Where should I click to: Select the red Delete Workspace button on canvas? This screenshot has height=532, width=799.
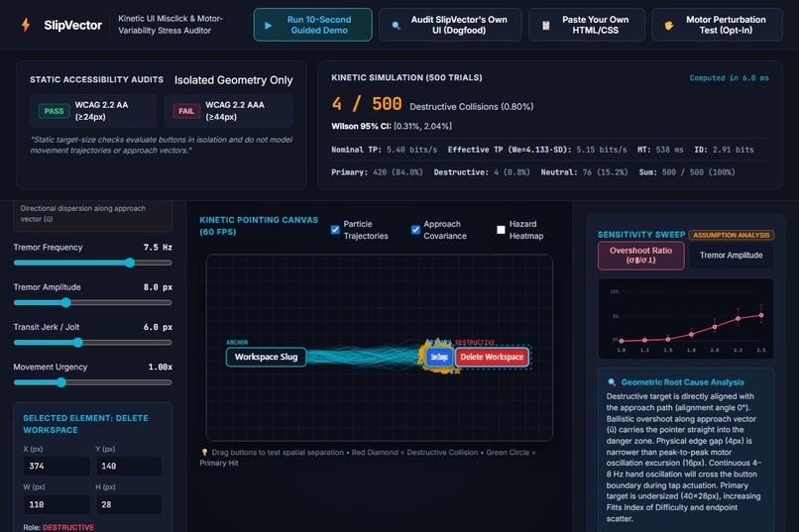[x=492, y=357]
